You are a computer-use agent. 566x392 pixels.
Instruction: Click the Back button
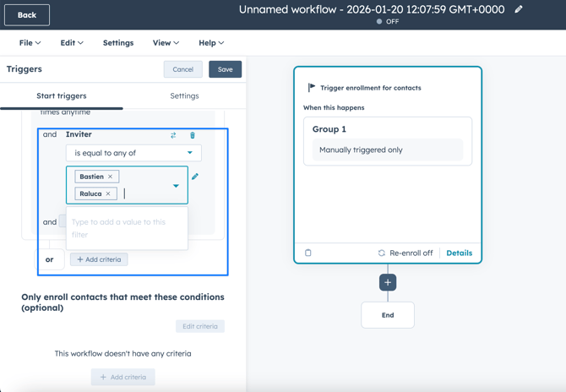pos(27,15)
